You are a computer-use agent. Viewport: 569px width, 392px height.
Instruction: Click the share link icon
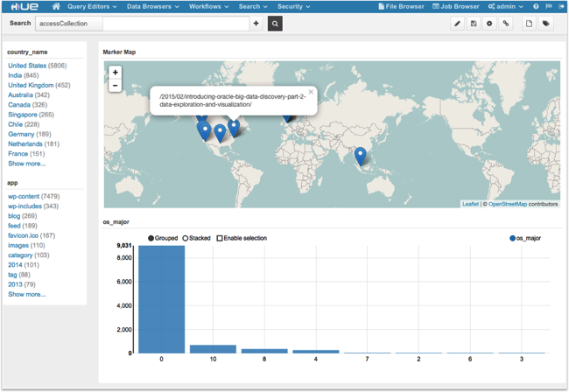click(x=505, y=24)
